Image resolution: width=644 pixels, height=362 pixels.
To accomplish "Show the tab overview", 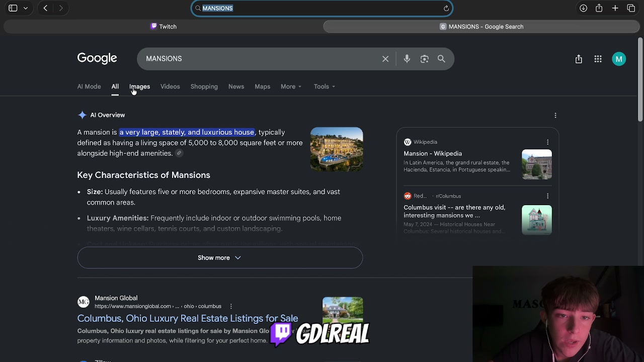I will click(x=631, y=8).
